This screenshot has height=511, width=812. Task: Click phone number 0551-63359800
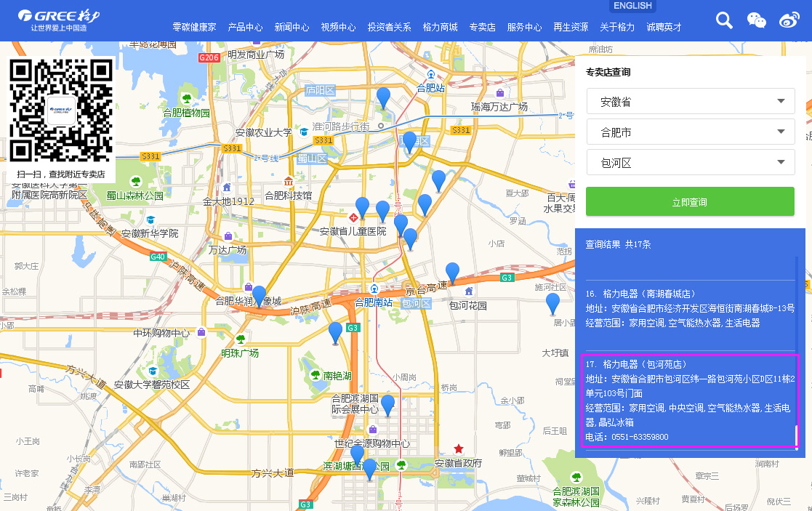click(640, 437)
